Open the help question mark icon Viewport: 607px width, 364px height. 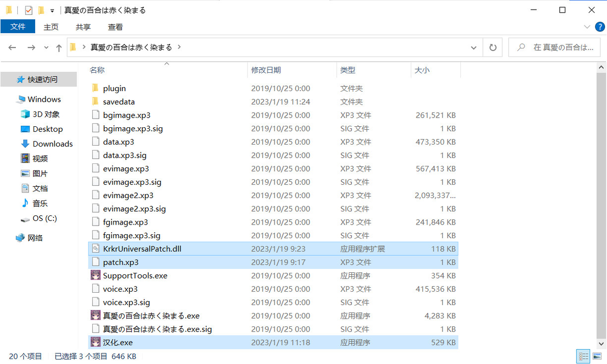pyautogui.click(x=600, y=26)
